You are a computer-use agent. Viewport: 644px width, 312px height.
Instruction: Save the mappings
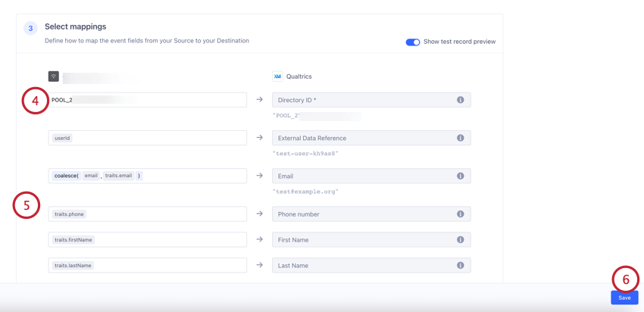(624, 298)
